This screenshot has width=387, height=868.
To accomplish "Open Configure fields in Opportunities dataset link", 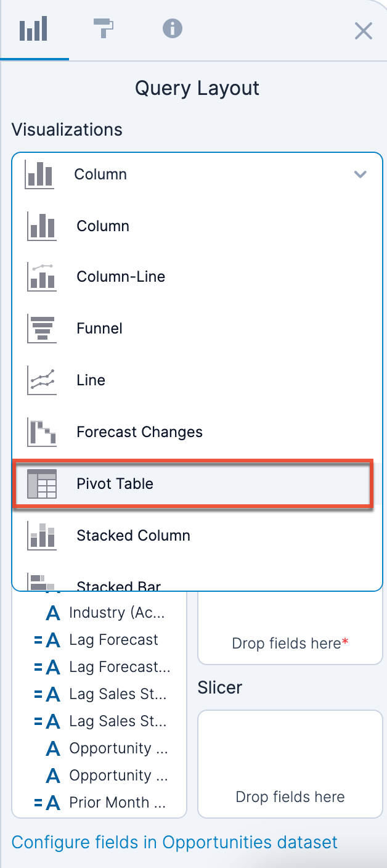I will (174, 842).
